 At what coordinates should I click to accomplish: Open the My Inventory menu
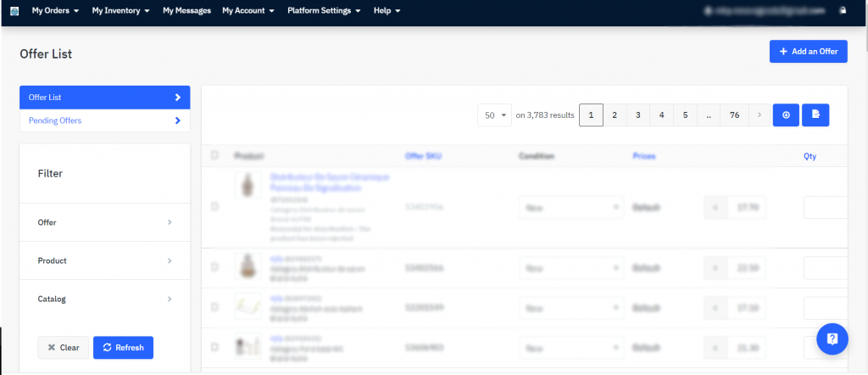point(120,11)
